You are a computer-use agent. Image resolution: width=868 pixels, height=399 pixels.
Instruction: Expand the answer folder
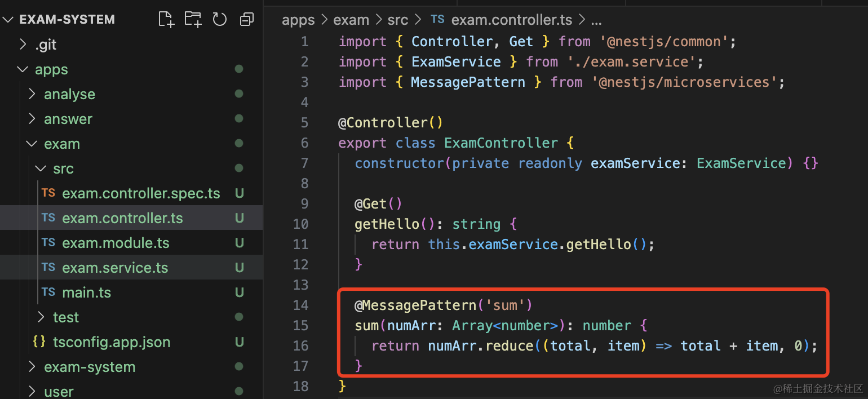(32, 119)
